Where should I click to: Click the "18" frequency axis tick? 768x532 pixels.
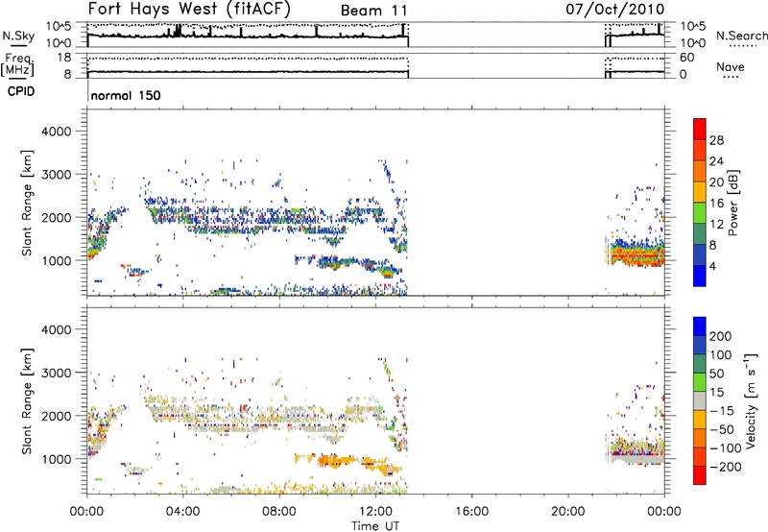(64, 58)
